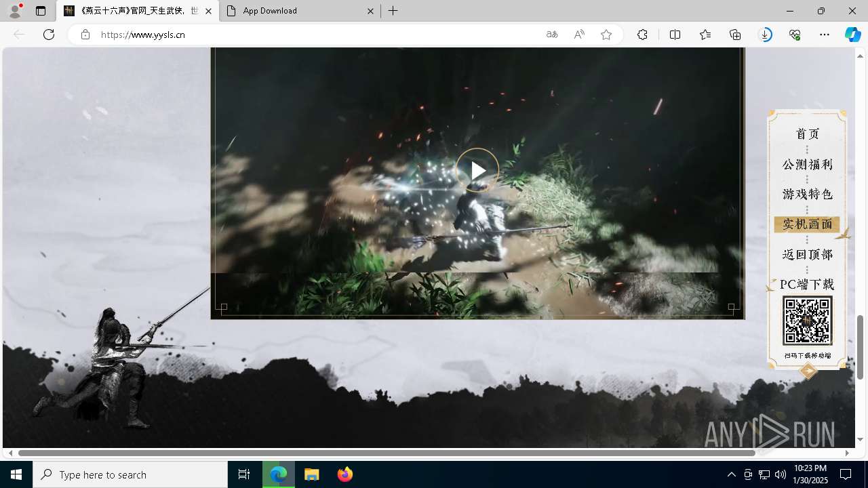
Task: Click horizontal scroll left arrow
Action: click(10, 453)
